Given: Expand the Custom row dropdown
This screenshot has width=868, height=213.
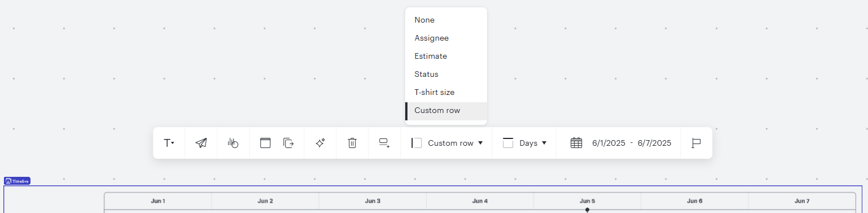Looking at the screenshot, I should point(447,143).
